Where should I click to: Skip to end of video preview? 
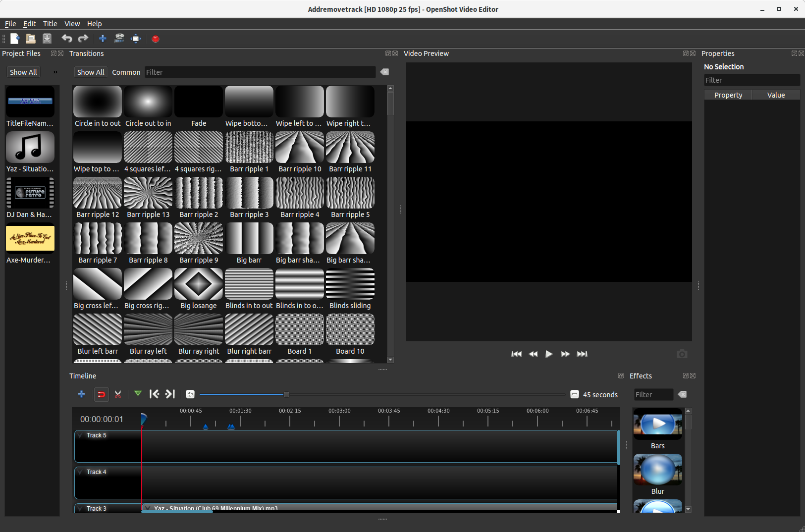click(582, 354)
